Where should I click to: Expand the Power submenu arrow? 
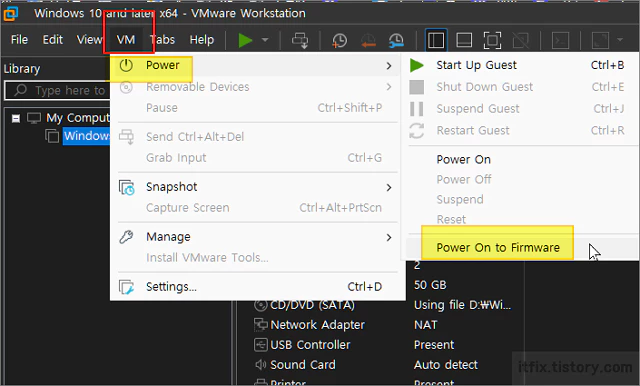[x=389, y=66]
